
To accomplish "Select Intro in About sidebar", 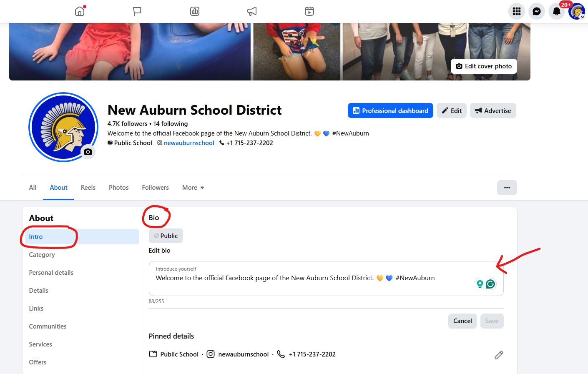I will click(82, 237).
